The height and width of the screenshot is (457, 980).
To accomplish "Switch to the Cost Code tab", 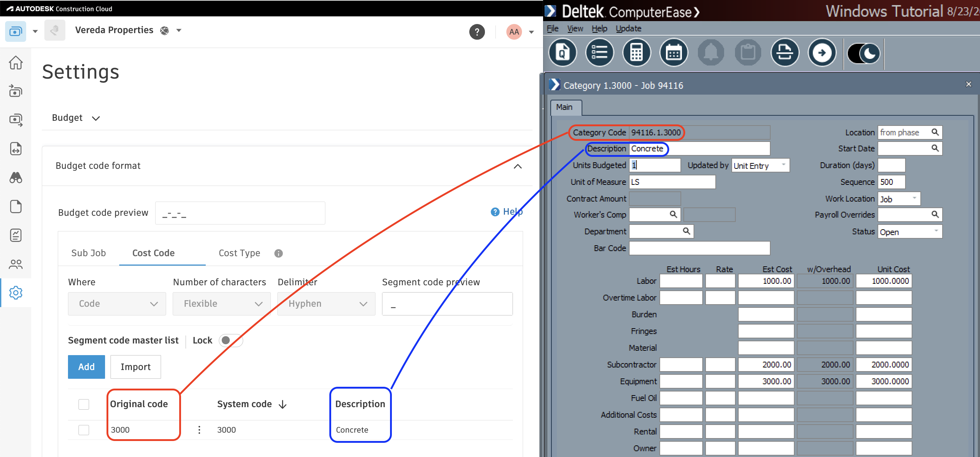I will [x=153, y=253].
